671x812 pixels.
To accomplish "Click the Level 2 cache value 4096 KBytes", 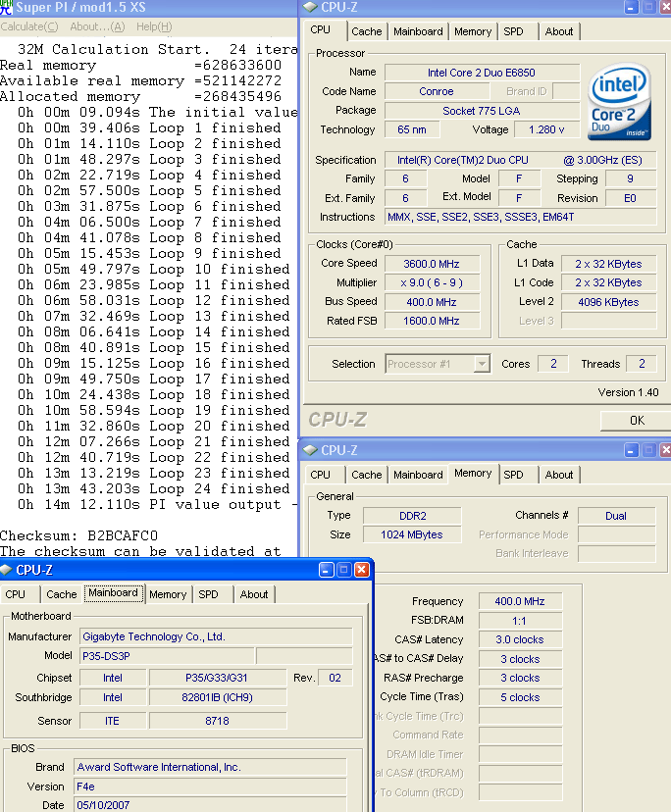I will [608, 302].
